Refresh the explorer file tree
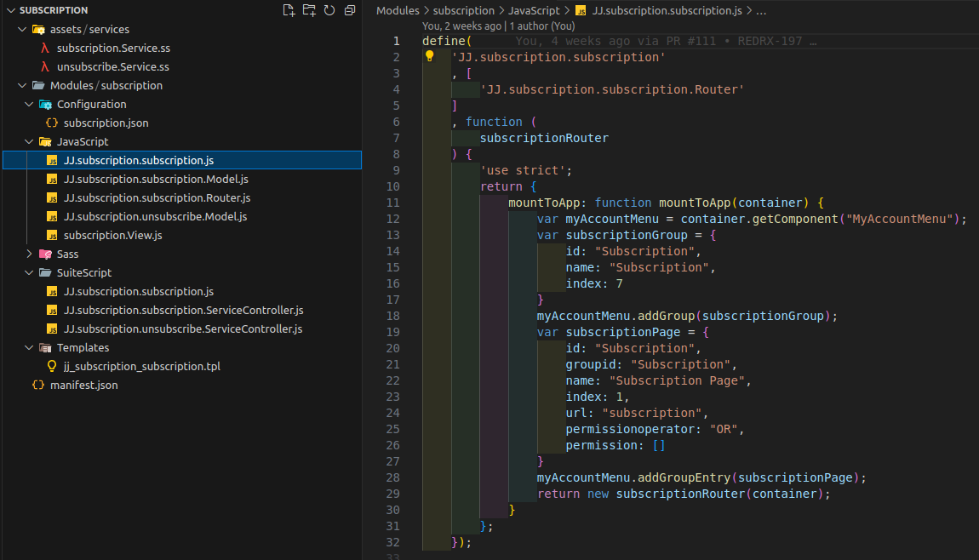 point(329,10)
